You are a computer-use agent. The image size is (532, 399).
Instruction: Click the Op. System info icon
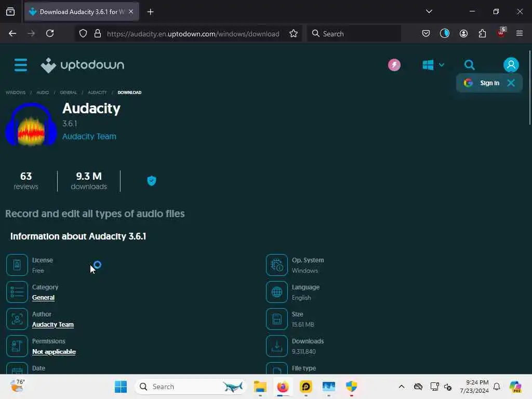(x=277, y=265)
